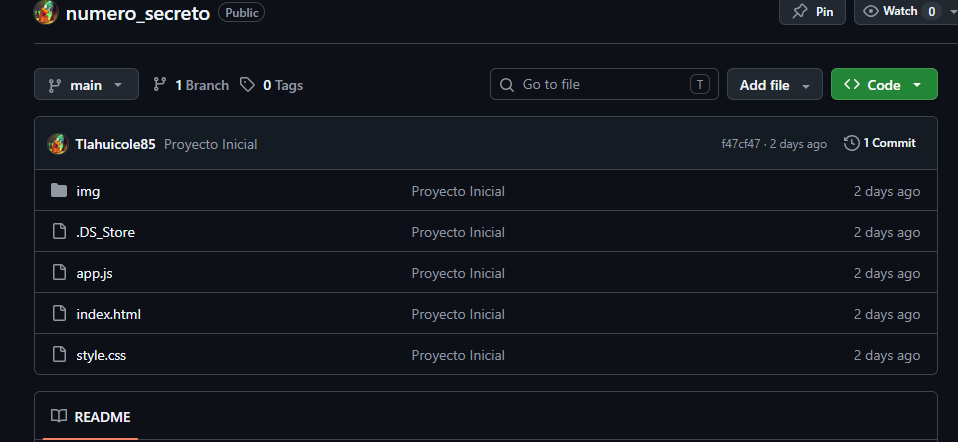This screenshot has width=958, height=442.
Task: Open the main branch dropdown
Action: pos(86,84)
